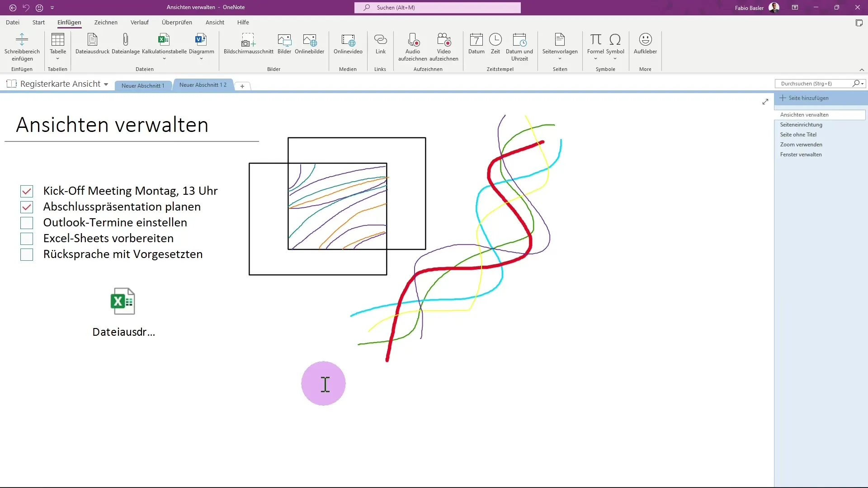Open Aufkleber stickers
The height and width of the screenshot is (488, 868).
pos(645,40)
